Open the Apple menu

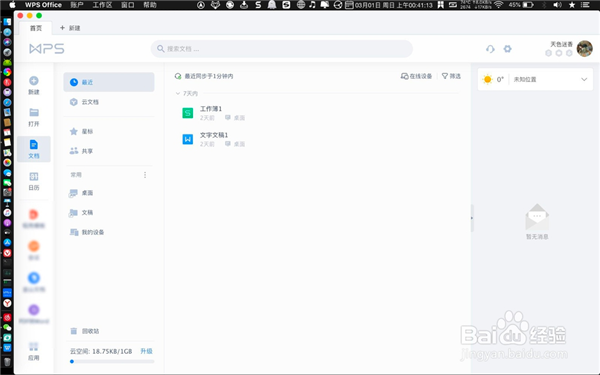[x=12, y=5]
